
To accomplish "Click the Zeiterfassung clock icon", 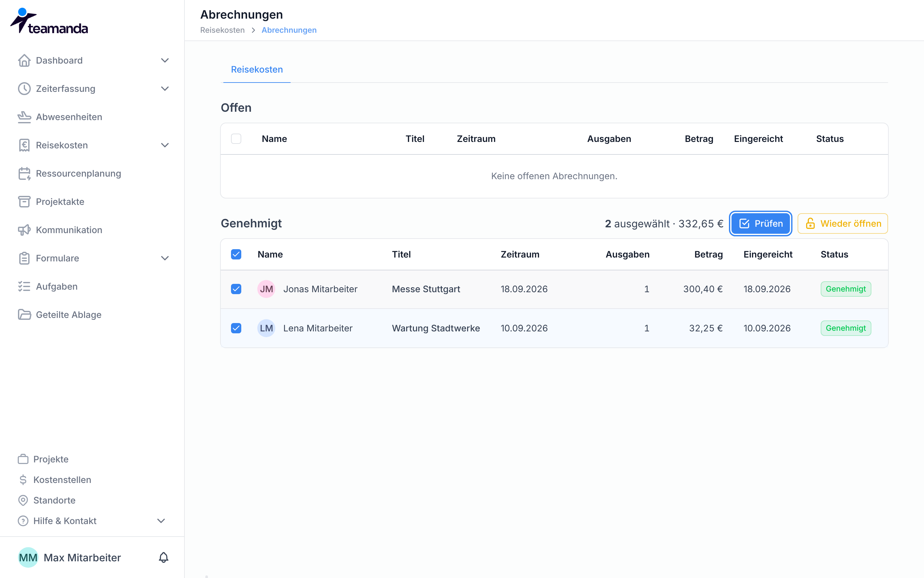I will tap(24, 89).
